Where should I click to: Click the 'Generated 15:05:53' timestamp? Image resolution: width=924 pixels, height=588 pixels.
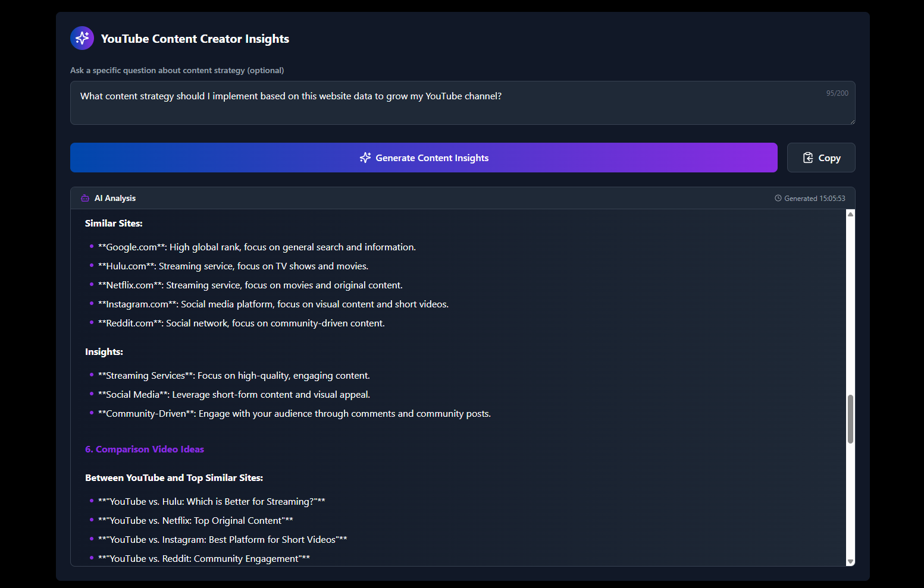click(815, 198)
